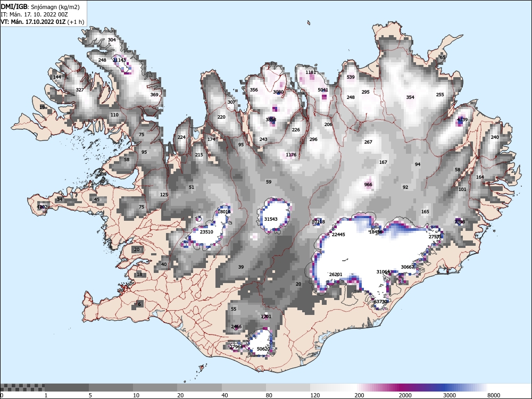Screen dimensions: 532x399
Task: Click the snow value '21143'
Action: pos(119,60)
